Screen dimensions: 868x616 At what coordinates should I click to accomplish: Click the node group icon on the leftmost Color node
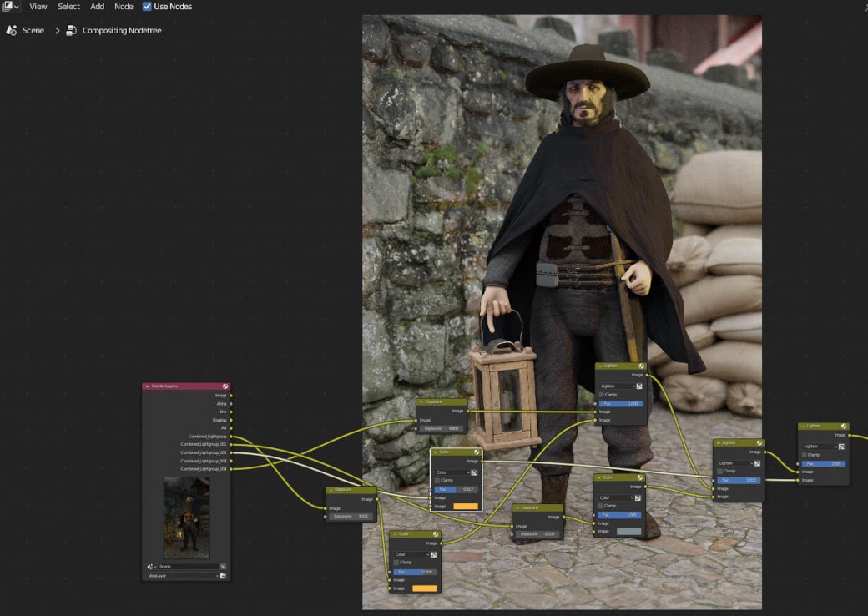pyautogui.click(x=436, y=535)
